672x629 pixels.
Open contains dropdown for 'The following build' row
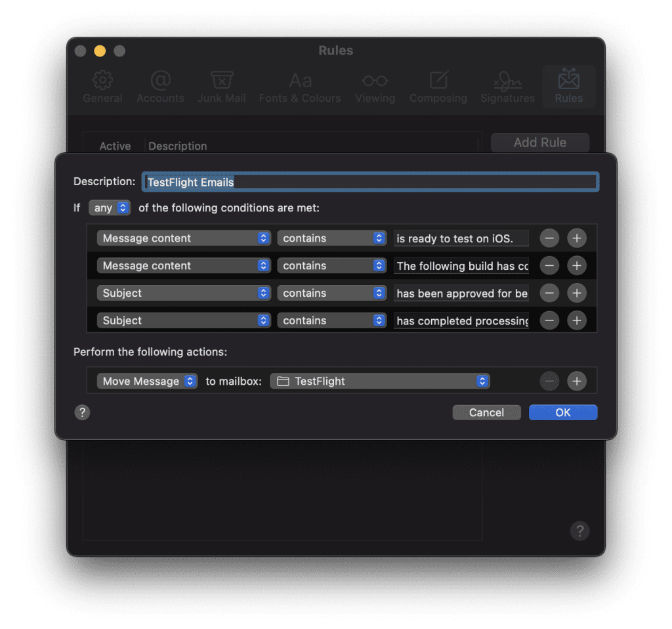pyautogui.click(x=331, y=266)
